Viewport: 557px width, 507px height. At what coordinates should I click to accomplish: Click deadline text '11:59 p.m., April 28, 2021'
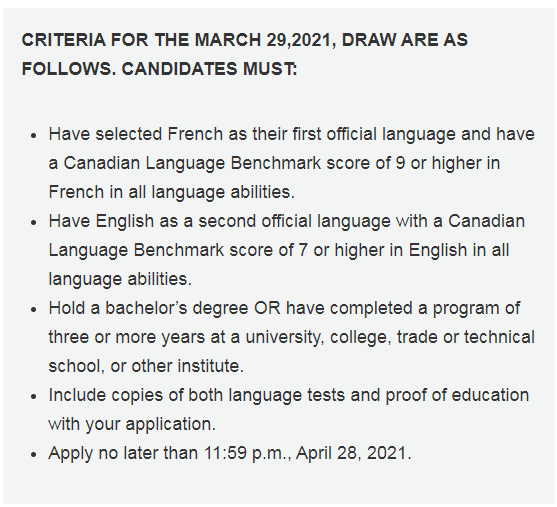[x=307, y=453]
